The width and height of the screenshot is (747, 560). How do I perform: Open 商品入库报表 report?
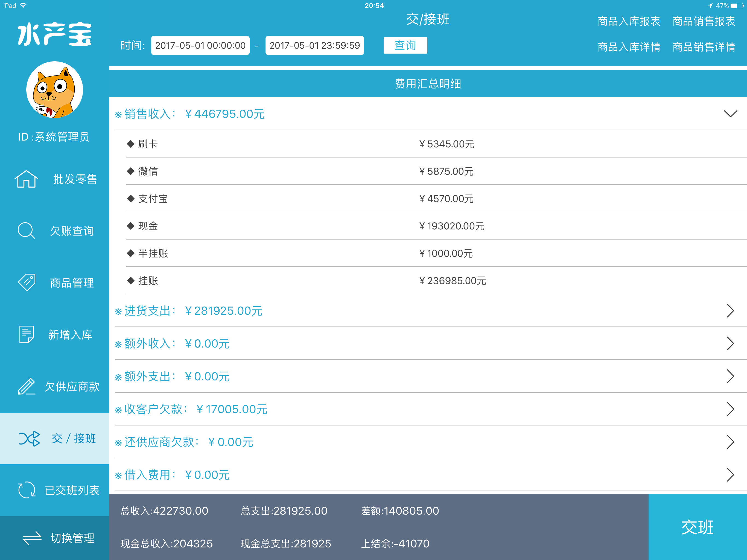[x=628, y=21]
